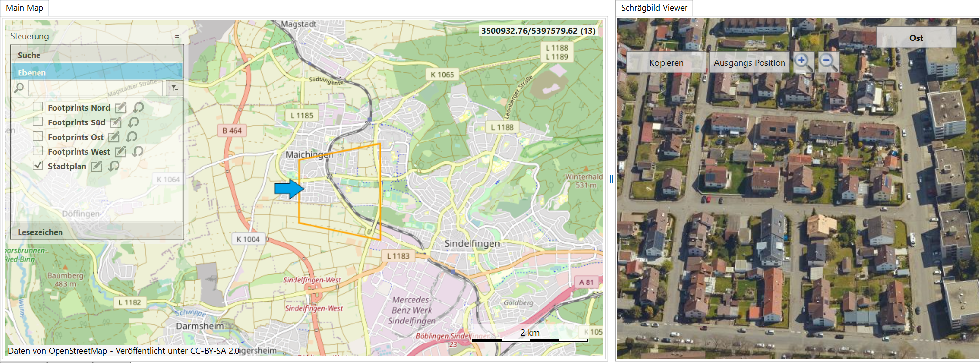The image size is (980, 363).
Task: Refresh the Footprints Süd layer
Action: (x=133, y=122)
